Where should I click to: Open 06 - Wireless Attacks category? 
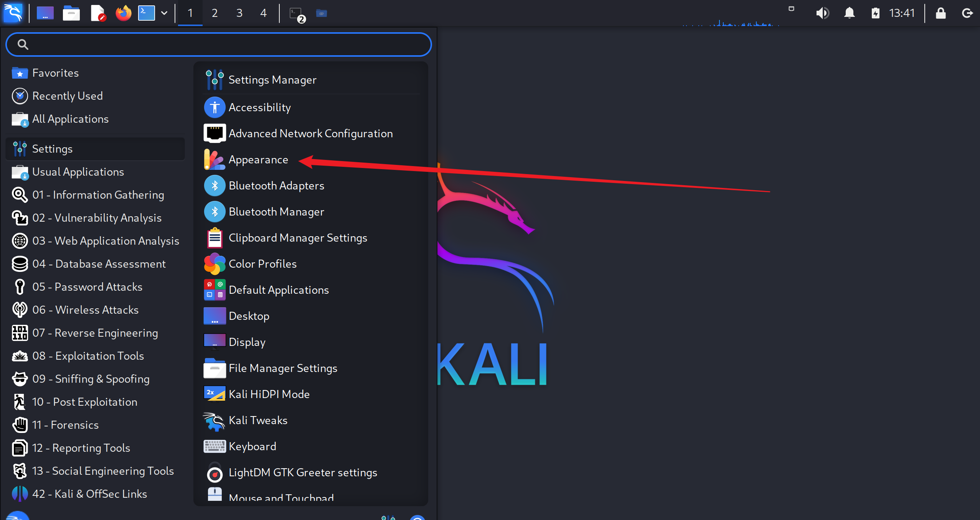pyautogui.click(x=96, y=310)
